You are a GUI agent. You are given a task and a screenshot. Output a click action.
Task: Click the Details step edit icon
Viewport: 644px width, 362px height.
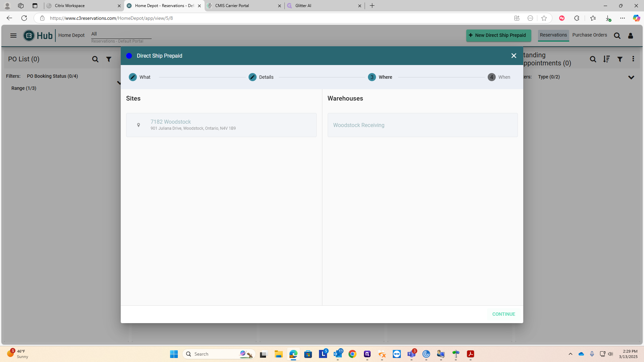pos(252,77)
